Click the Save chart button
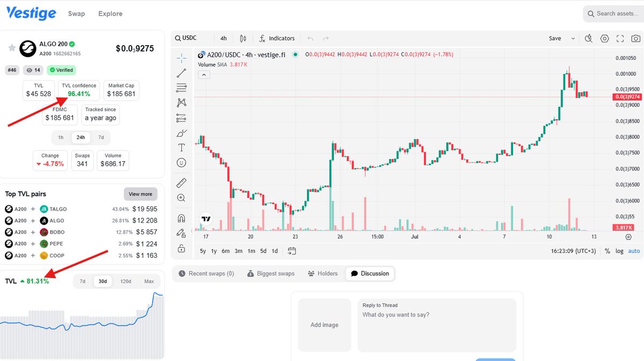This screenshot has width=644, height=361. coord(555,38)
